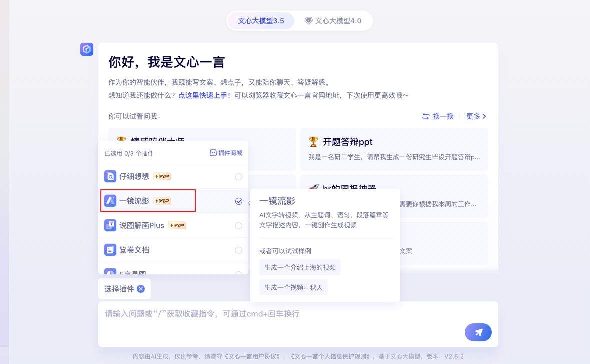Click the 仔细想想 plugin icon

point(110,176)
